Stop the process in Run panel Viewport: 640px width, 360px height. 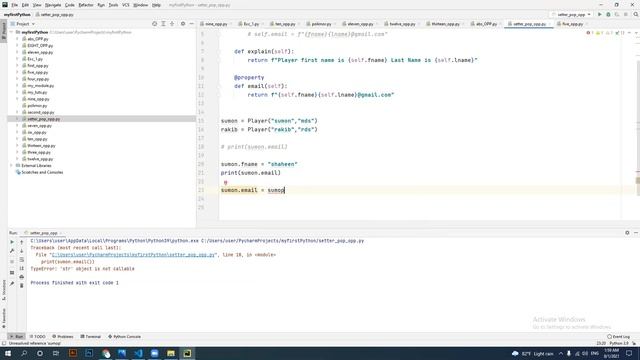[12, 262]
